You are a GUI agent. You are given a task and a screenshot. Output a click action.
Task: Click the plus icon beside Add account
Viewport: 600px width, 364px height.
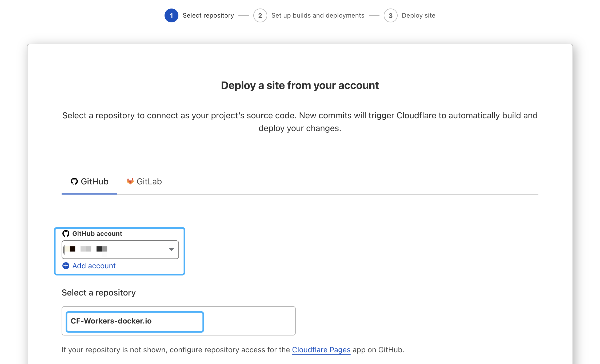point(66,266)
